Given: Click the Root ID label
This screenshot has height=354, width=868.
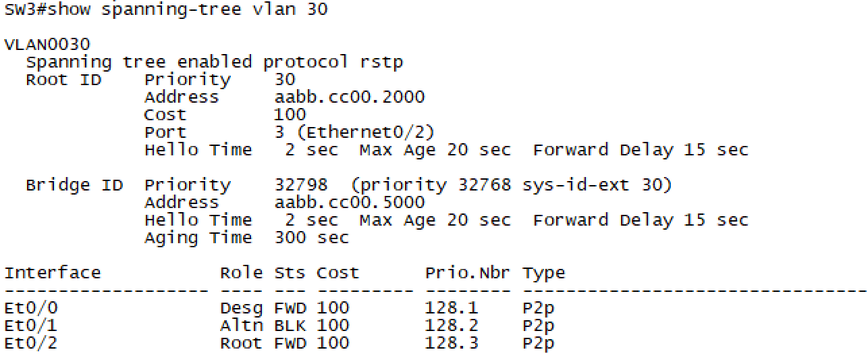Looking at the screenshot, I should [63, 80].
